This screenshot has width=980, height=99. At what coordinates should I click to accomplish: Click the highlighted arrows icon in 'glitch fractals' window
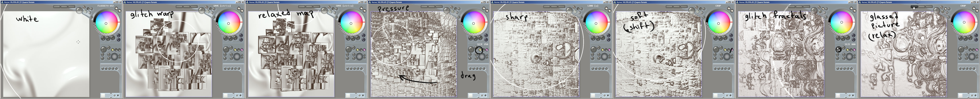[838, 49]
